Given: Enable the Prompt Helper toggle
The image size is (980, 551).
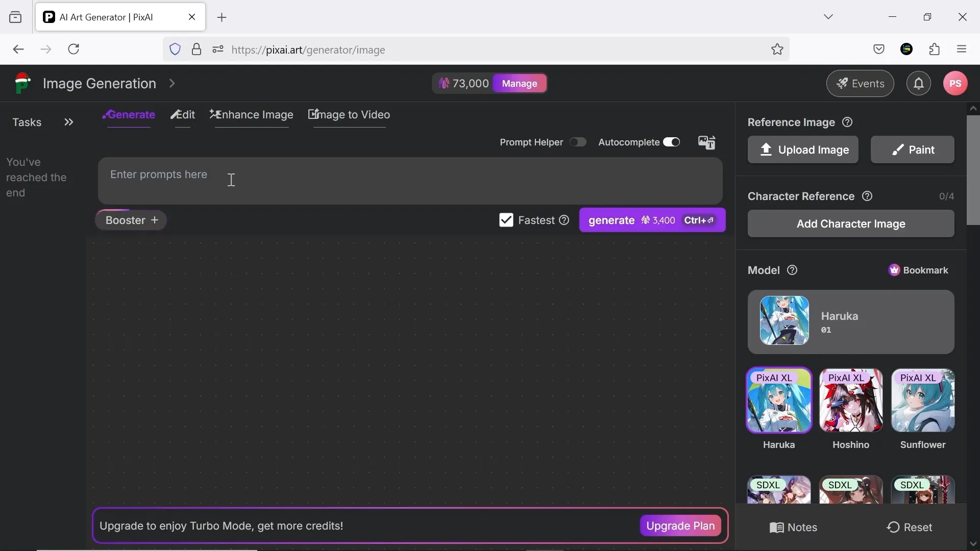Looking at the screenshot, I should [578, 142].
